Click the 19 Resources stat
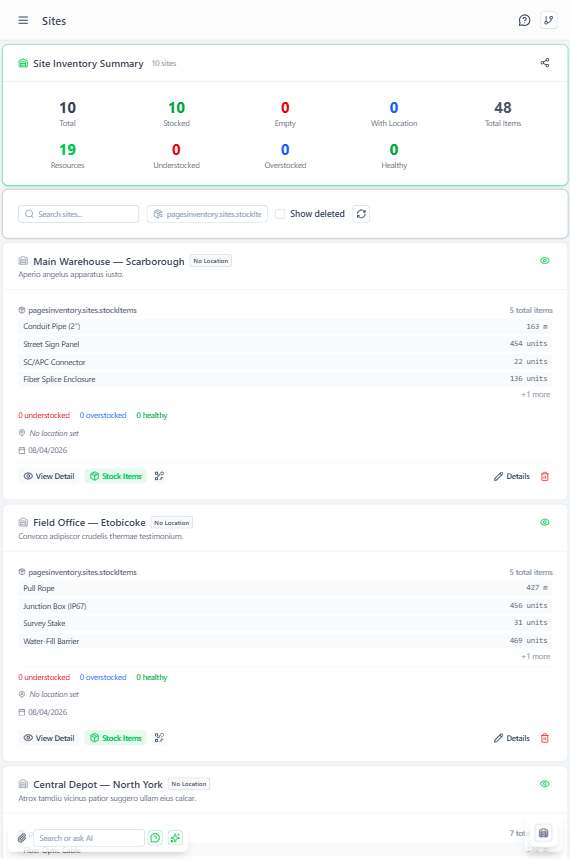This screenshot has height=859, width=570. 67,156
